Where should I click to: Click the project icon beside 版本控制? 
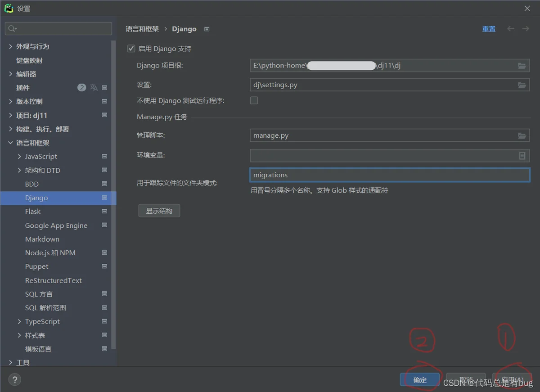[x=104, y=101]
